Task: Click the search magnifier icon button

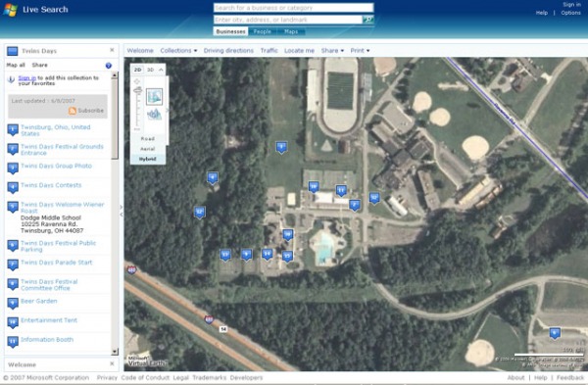Action: coord(367,20)
